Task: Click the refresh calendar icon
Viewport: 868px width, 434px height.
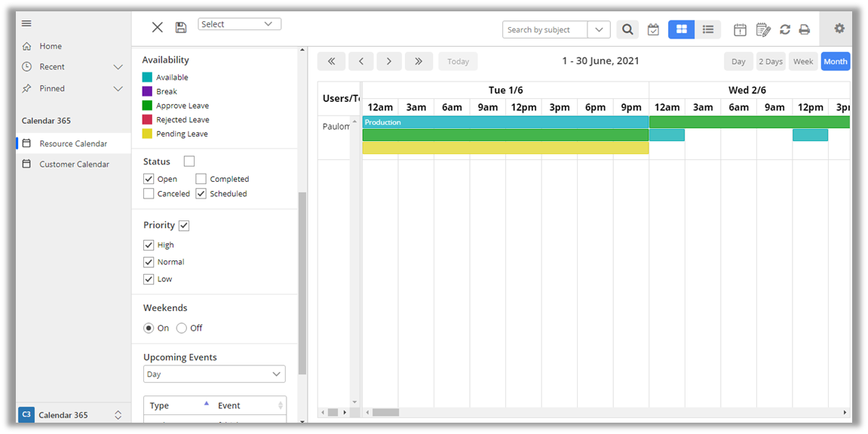Action: (785, 29)
